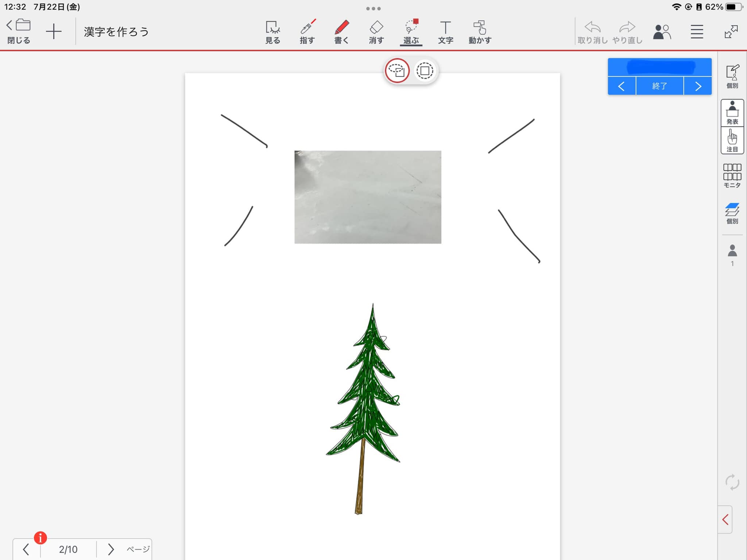This screenshot has height=560, width=747.
Task: Select the 見る (view) tool
Action: [x=272, y=32]
